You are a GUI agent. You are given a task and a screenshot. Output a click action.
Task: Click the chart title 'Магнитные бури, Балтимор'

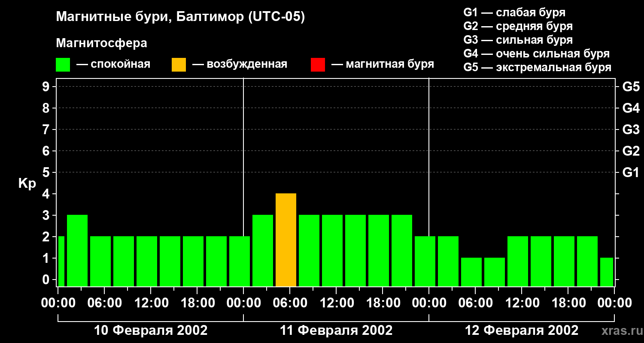pos(180,17)
